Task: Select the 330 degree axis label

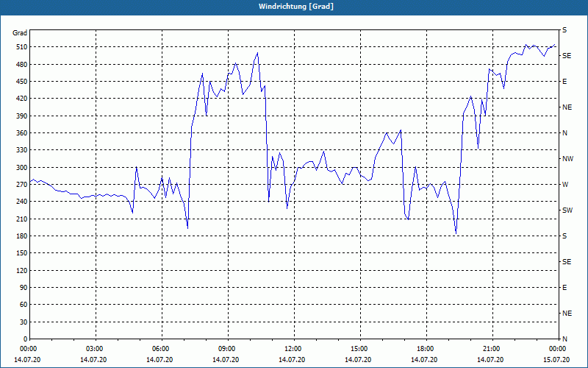Action: tap(21, 150)
